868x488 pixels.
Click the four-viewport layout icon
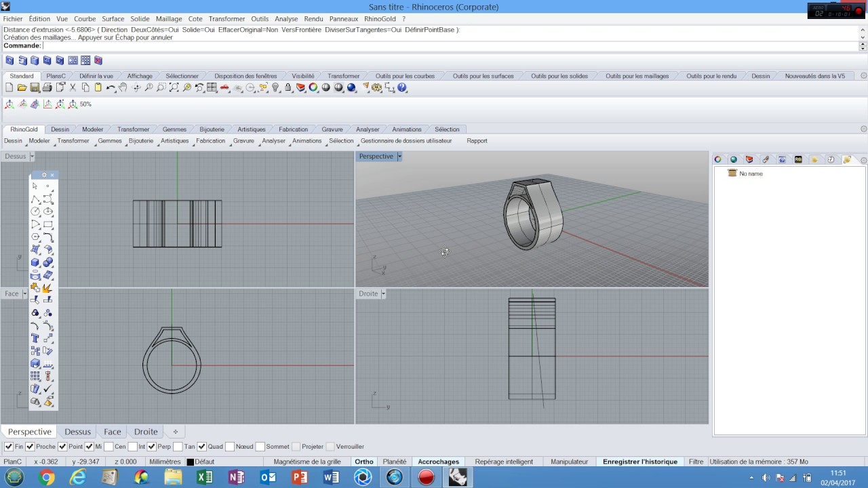[212, 87]
